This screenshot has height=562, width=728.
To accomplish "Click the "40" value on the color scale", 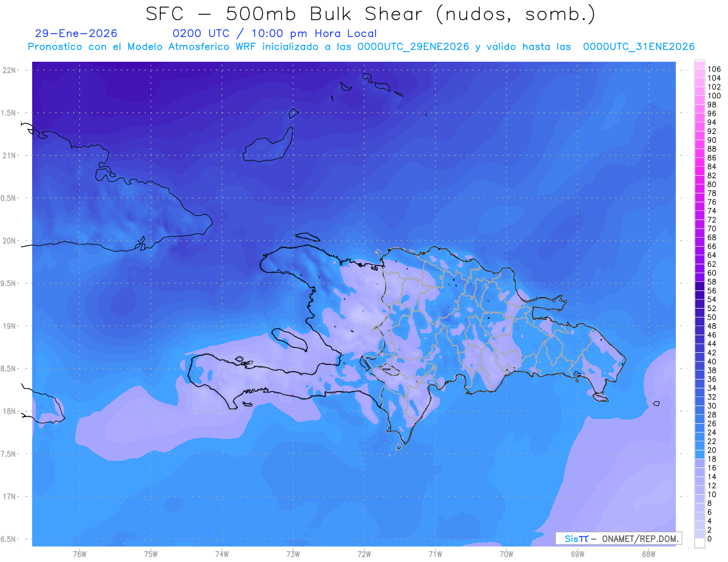I will coord(712,361).
